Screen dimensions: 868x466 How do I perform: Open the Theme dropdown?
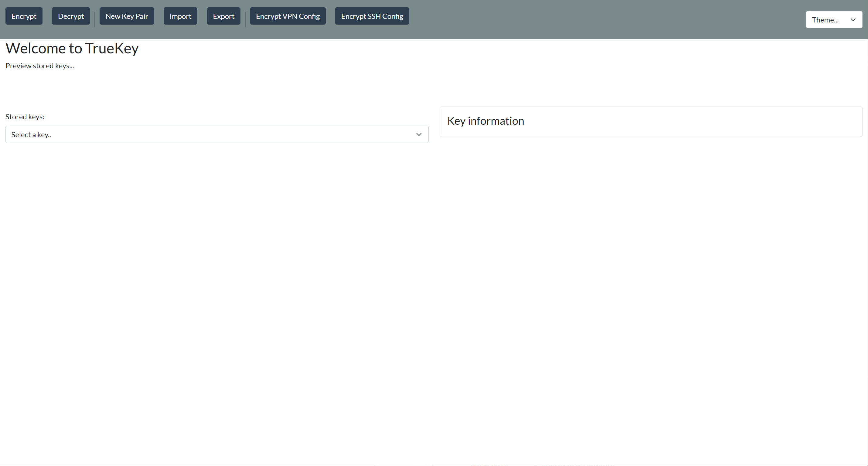point(834,19)
